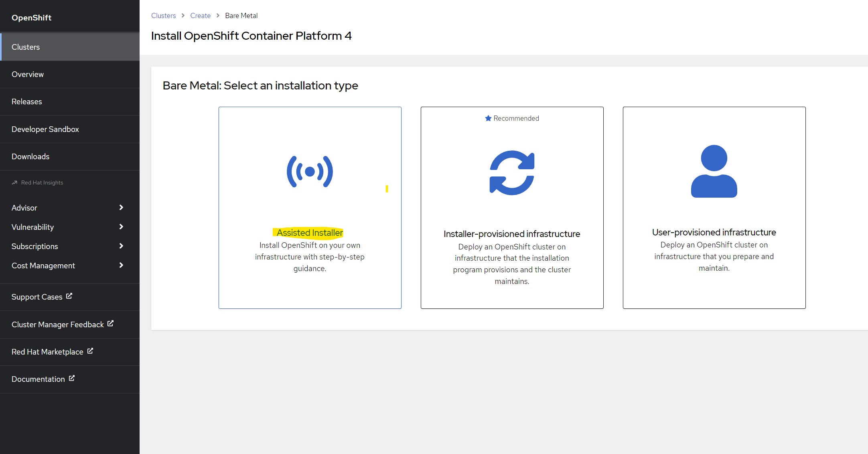Viewport: 868px width, 454px height.
Task: Expand the Vulnerability menu chevron
Action: click(x=121, y=227)
